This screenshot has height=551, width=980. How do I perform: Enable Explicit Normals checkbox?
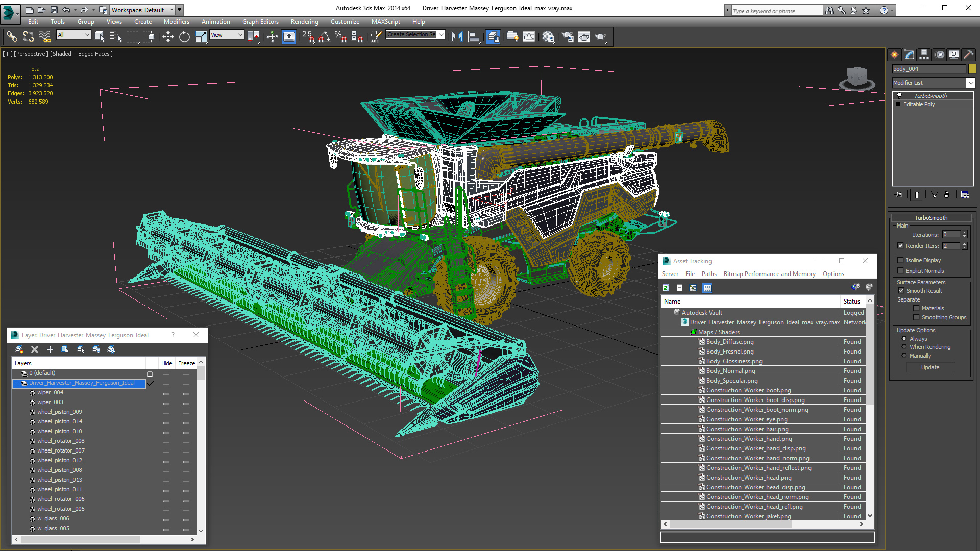[901, 271]
